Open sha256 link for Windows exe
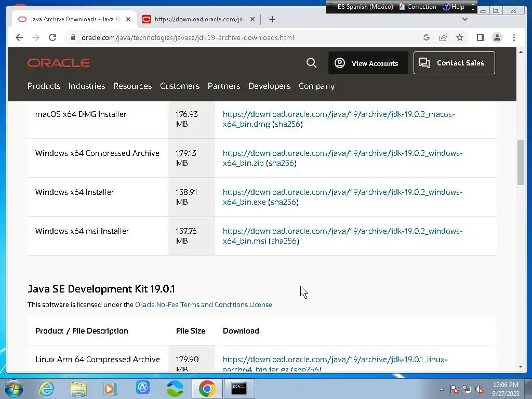 [x=283, y=202]
